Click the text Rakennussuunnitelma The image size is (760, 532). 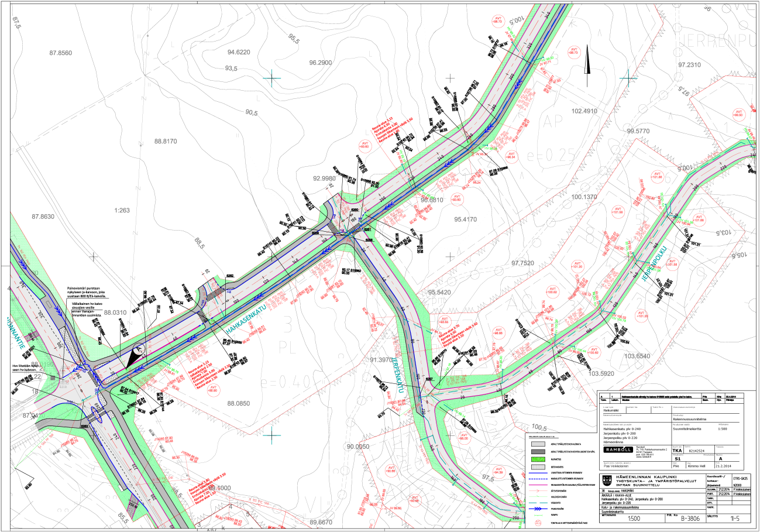[690, 419]
